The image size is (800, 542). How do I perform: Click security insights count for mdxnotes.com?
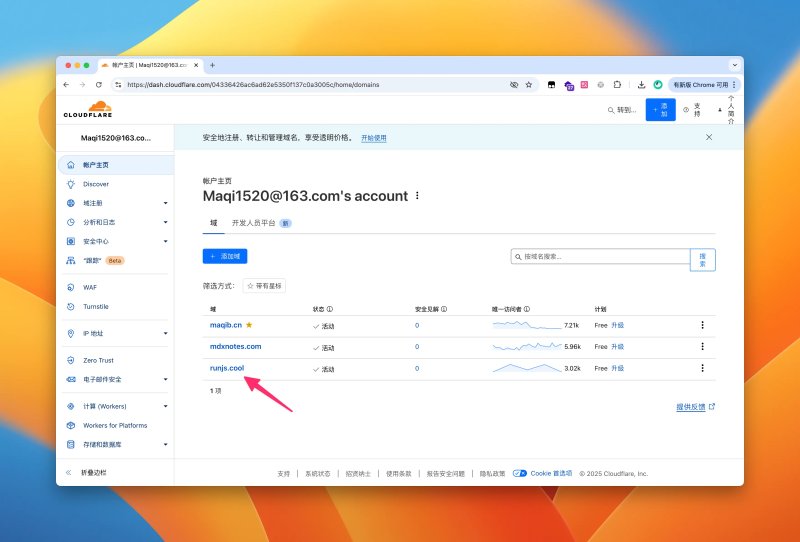417,347
